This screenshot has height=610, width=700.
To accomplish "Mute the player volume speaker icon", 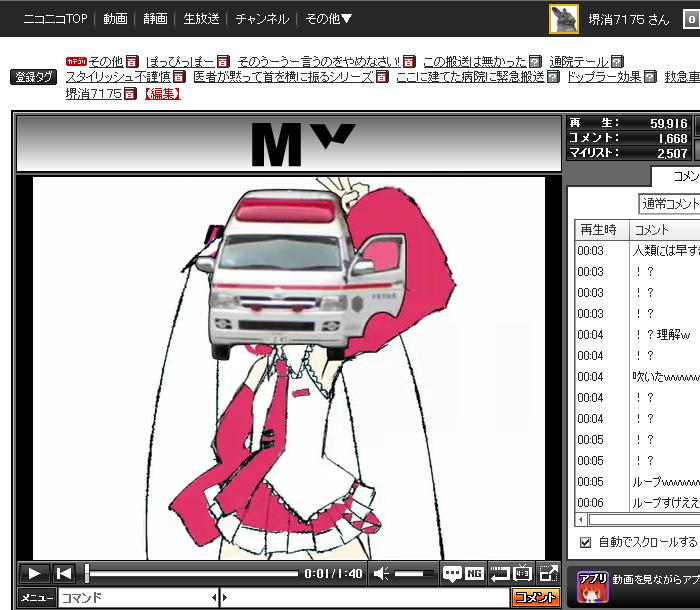I will [x=381, y=573].
